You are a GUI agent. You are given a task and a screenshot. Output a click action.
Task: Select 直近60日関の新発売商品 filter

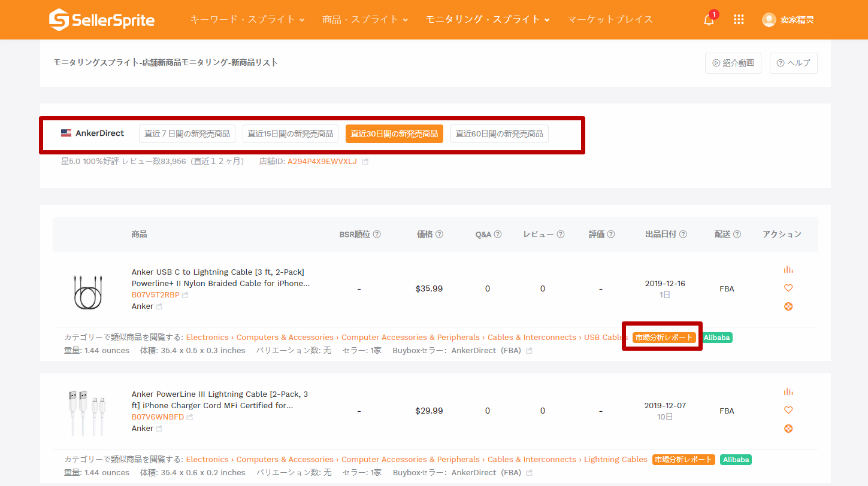(499, 133)
